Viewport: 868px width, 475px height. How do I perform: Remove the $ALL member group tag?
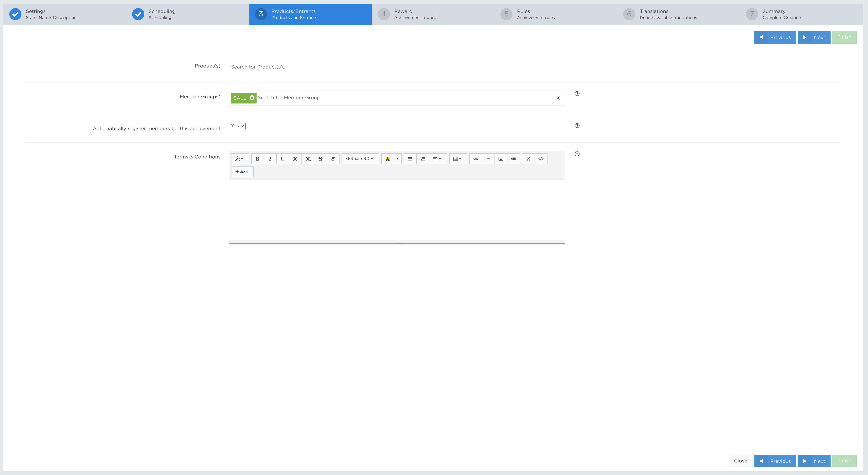(x=252, y=98)
